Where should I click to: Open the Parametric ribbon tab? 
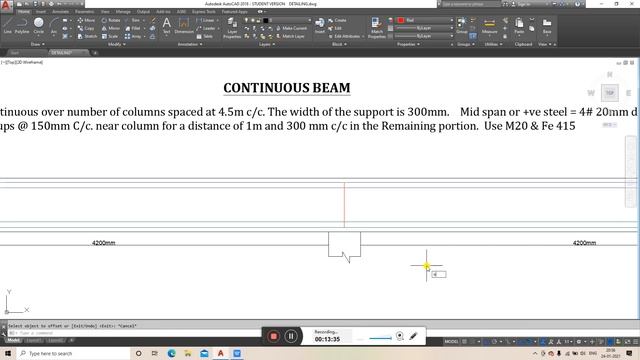pyautogui.click(x=84, y=11)
